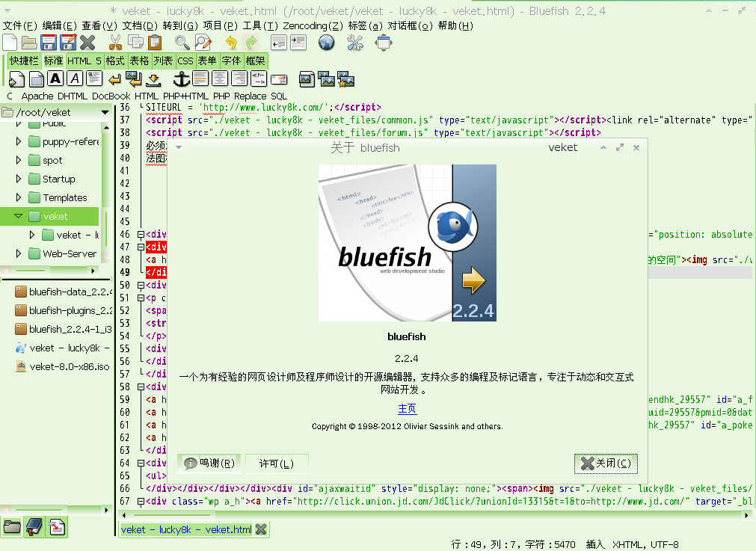Screen dimensions: 756x551
Task: Apply italic with the slanted A icon
Action: (75, 79)
